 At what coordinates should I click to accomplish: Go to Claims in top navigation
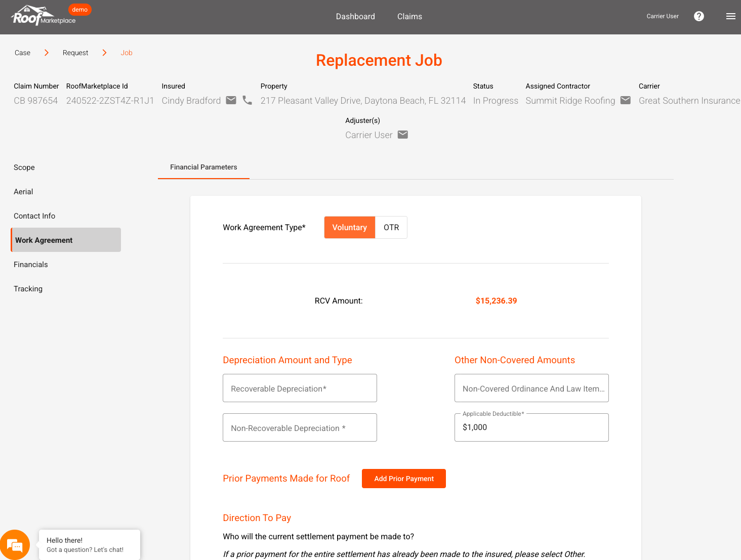(x=409, y=17)
